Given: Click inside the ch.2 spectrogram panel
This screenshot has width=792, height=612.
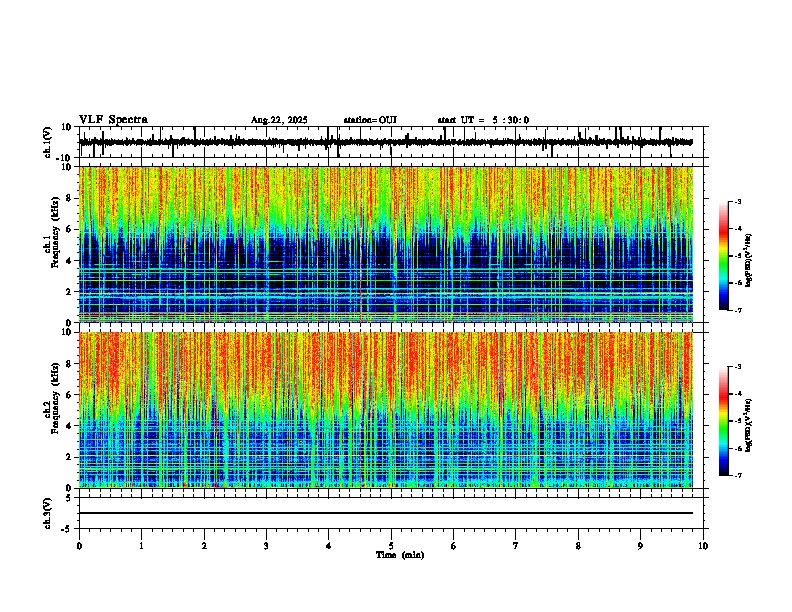Looking at the screenshot, I should coord(385,410).
